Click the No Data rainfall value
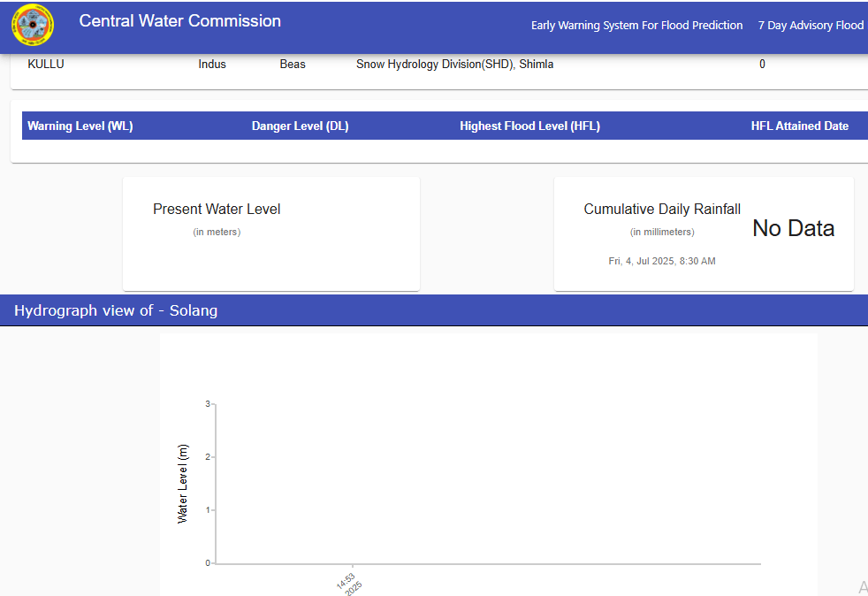Screen dimensions: 868x596 tap(793, 229)
